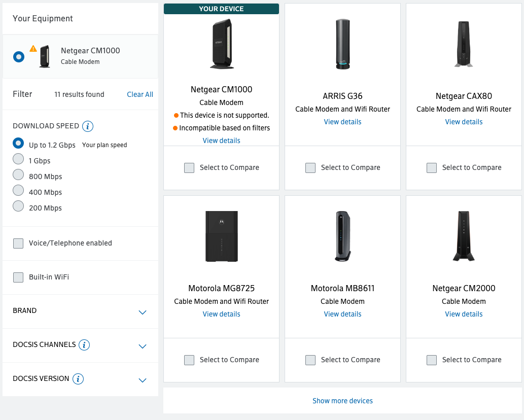
Task: Clear all filters with Clear All
Action: [139, 94]
